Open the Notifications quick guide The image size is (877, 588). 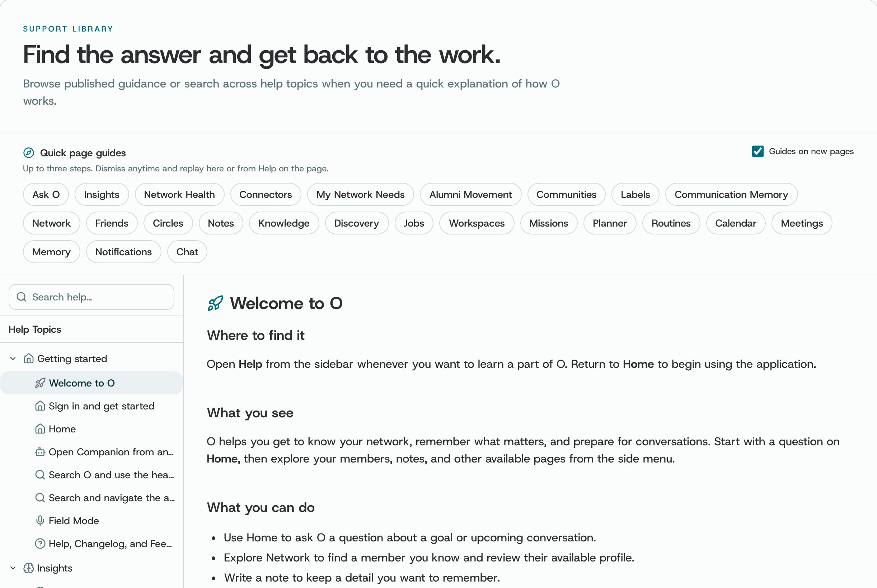[x=123, y=252]
